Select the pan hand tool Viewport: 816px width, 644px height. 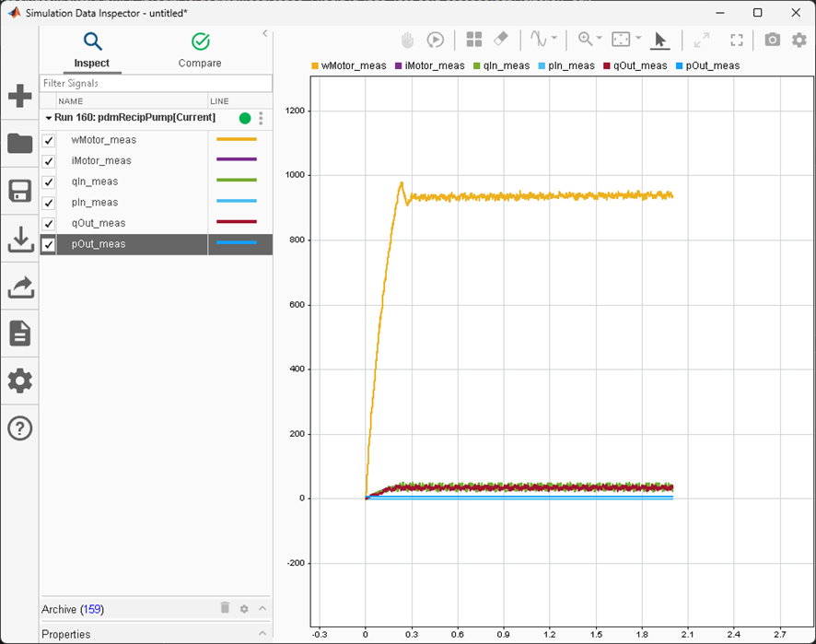(x=407, y=40)
